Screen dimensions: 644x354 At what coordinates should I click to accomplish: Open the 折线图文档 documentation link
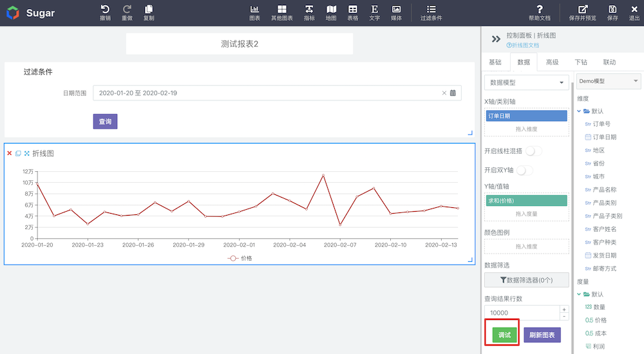[x=523, y=45]
